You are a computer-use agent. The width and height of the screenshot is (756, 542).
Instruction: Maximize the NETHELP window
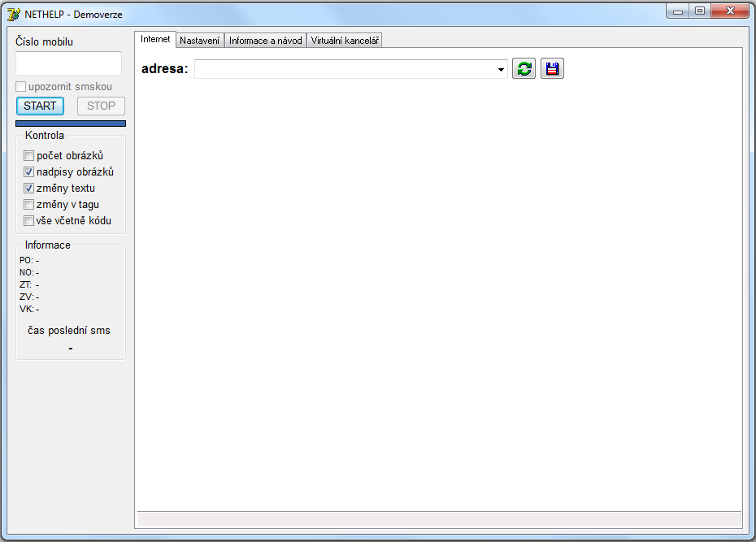[x=700, y=11]
